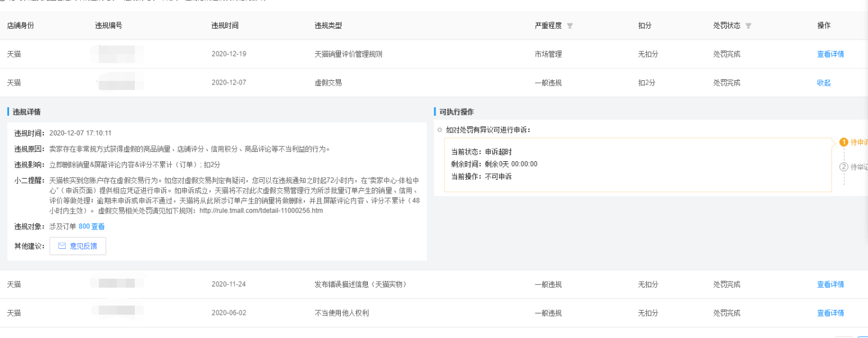Screen dimensions: 868x338
Task: Select the step 2 待举证 marker
Action: click(x=843, y=167)
